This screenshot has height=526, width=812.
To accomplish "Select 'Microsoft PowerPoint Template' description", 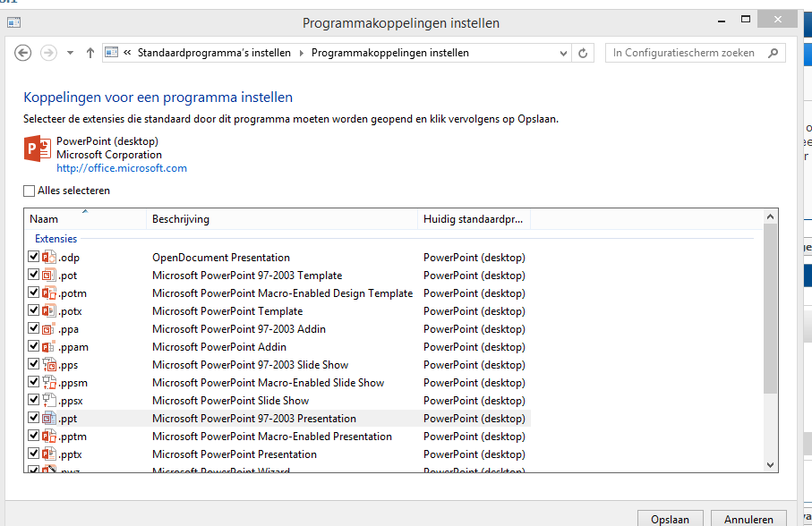I will pos(227,310).
